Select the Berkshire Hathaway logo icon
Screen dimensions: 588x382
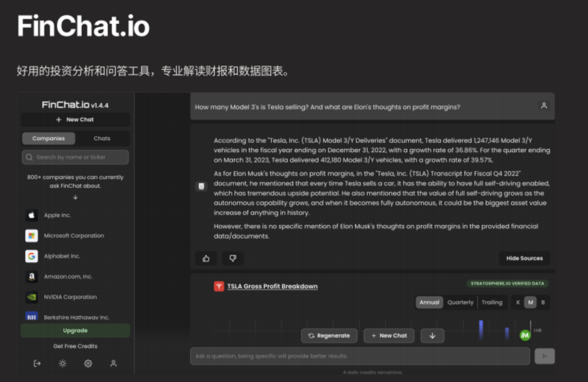point(31,317)
